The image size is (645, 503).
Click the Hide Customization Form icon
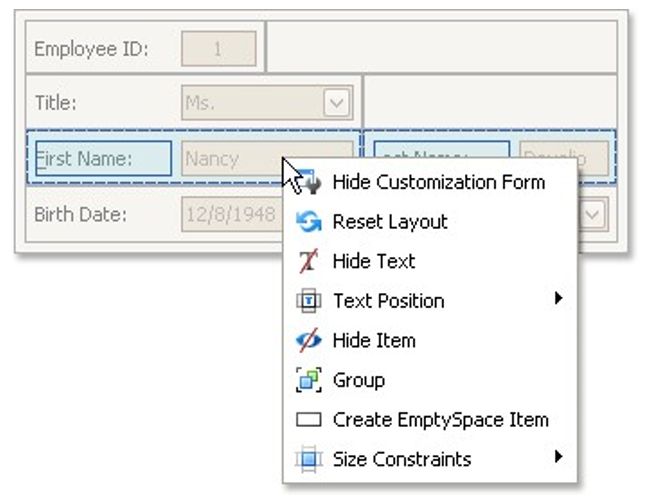point(311,183)
